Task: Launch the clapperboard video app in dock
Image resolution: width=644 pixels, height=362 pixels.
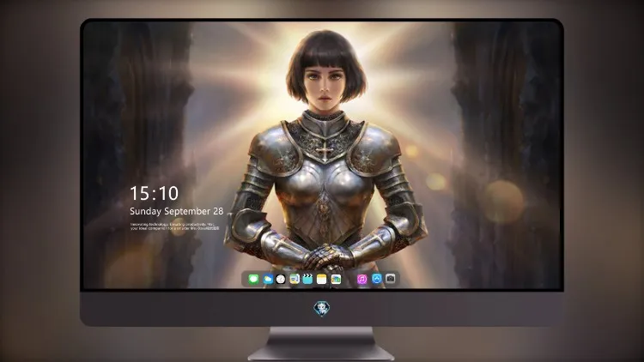Action: coord(307,279)
